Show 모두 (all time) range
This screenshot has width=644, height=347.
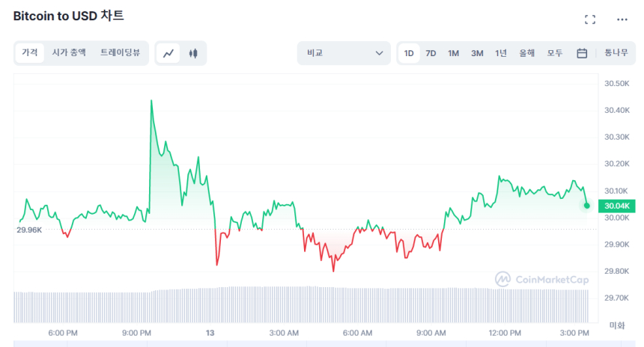pos(555,53)
